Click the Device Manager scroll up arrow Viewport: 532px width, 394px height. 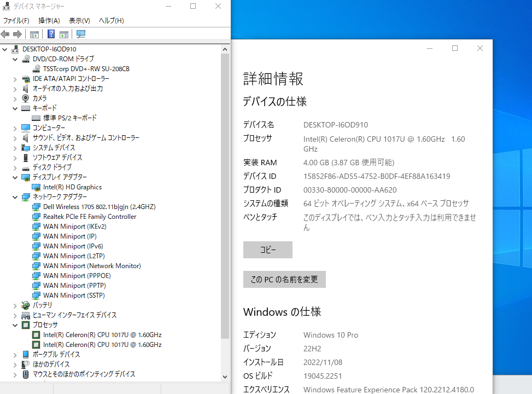tap(225, 50)
